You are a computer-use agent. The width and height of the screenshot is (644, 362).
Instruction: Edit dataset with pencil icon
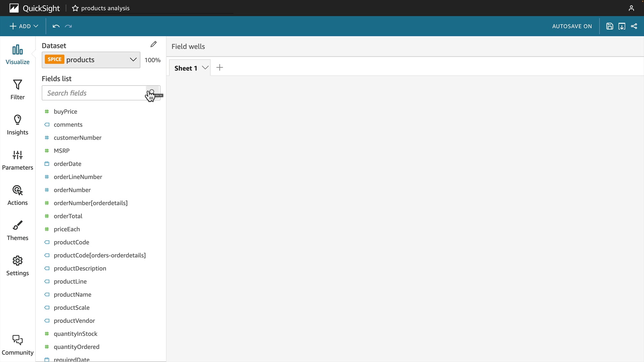pos(154,44)
